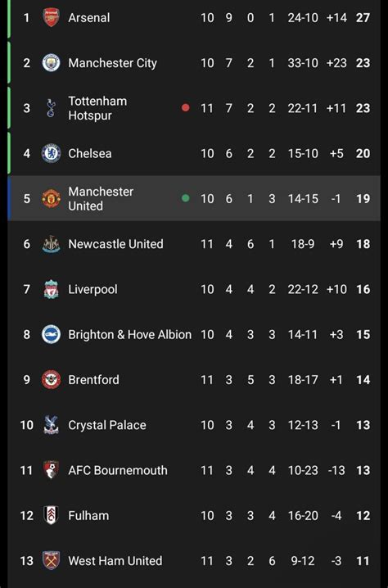Click the red live dot by Tottenham
The width and height of the screenshot is (388, 588).
(x=185, y=108)
